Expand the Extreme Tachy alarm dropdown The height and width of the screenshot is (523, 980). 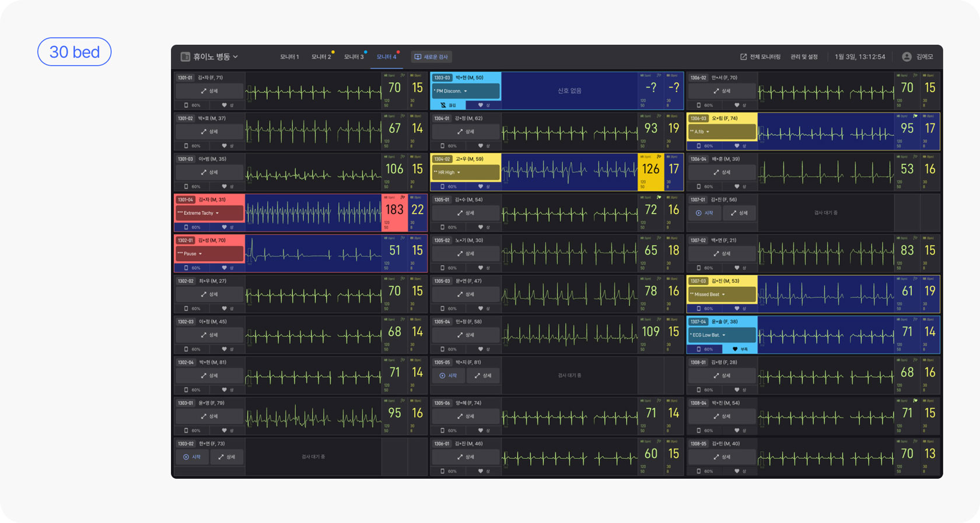pyautogui.click(x=218, y=213)
